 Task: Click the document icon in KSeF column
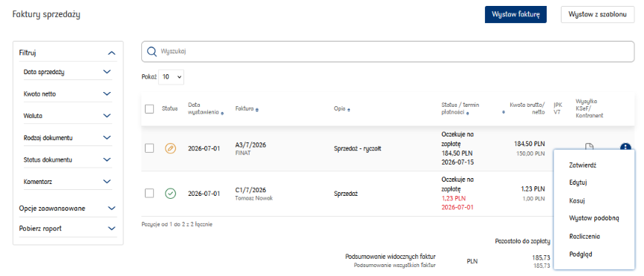click(589, 146)
